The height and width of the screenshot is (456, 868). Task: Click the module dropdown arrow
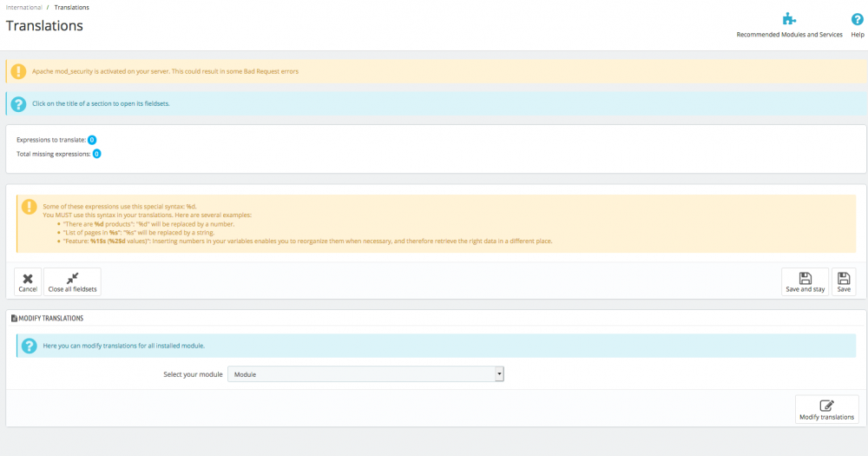click(x=499, y=374)
